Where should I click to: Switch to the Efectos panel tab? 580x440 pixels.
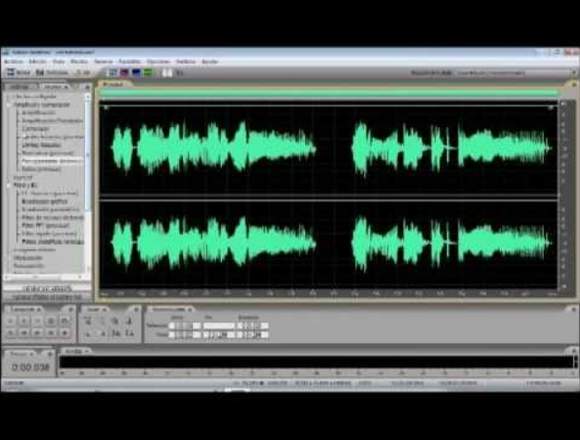click(55, 87)
